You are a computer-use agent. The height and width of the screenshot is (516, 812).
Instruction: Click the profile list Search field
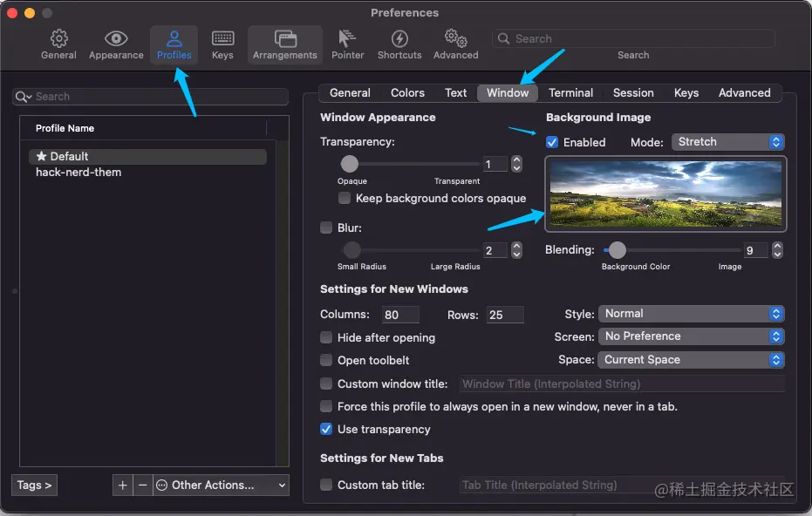coord(150,97)
